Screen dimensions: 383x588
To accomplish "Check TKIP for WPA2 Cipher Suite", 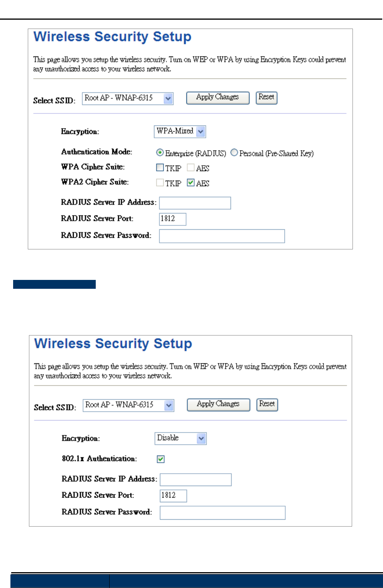I will [x=160, y=183].
